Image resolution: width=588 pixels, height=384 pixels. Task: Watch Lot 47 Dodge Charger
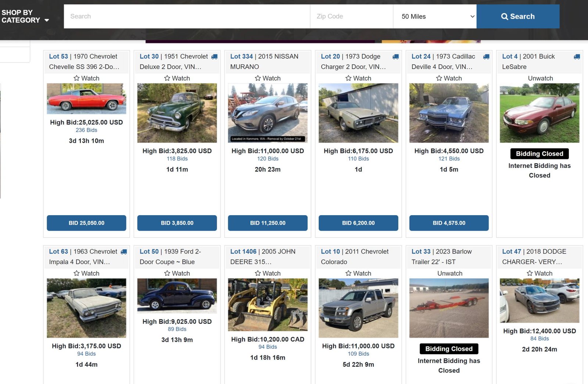[539, 273]
